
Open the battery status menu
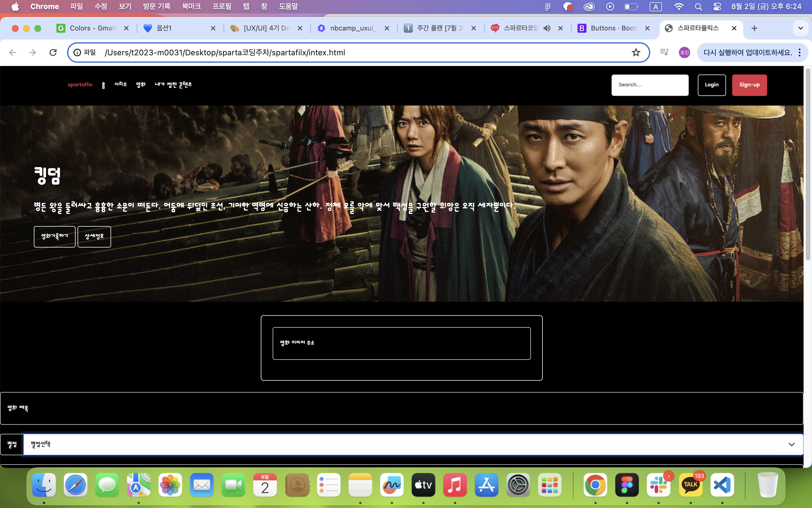(x=631, y=7)
